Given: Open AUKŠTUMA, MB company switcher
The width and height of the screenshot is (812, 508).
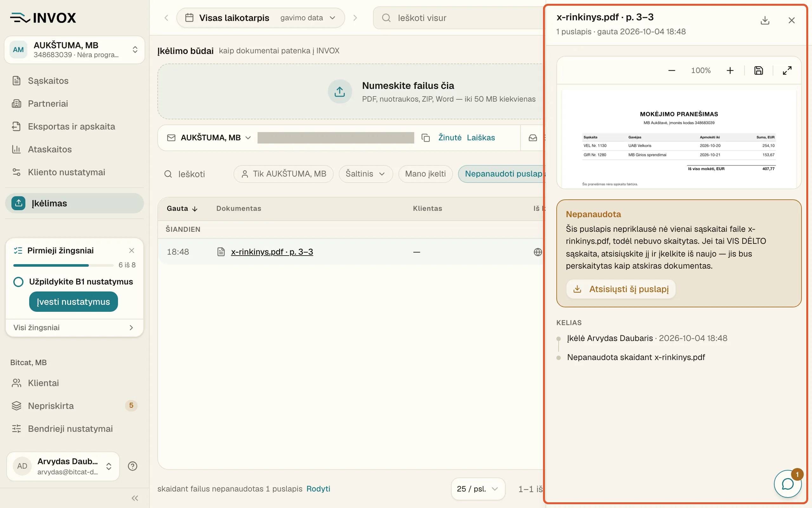Looking at the screenshot, I should (75, 50).
